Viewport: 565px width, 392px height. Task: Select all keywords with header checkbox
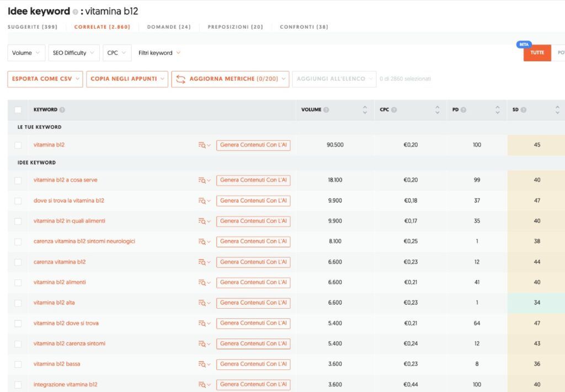(x=18, y=110)
